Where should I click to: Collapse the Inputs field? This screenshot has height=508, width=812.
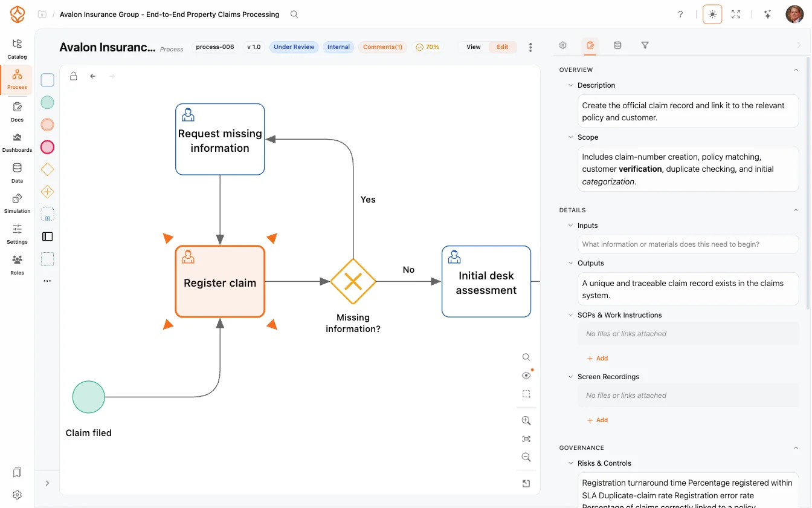coord(570,226)
